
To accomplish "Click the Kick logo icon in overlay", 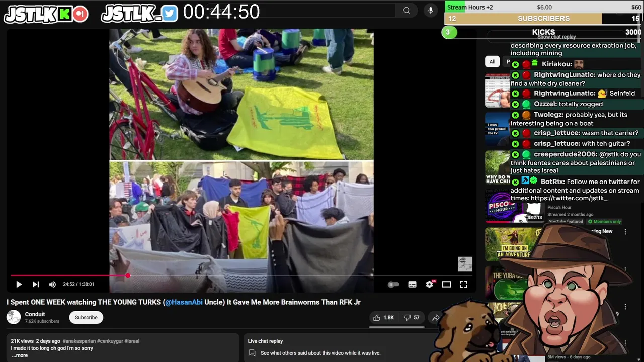I will pyautogui.click(x=65, y=14).
